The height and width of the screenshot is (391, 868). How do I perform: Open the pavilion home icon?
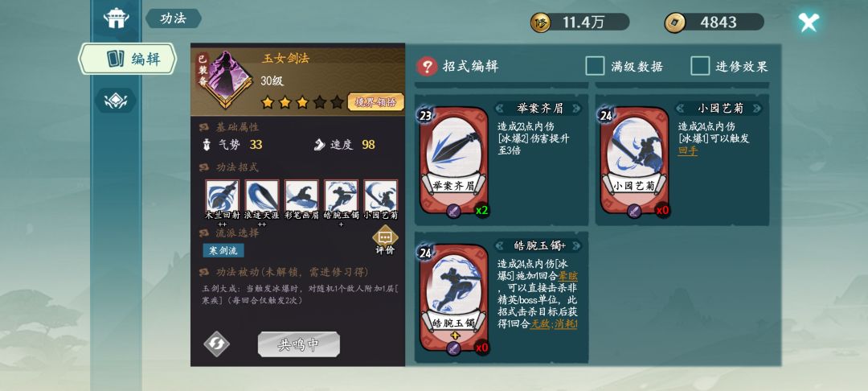point(117,19)
